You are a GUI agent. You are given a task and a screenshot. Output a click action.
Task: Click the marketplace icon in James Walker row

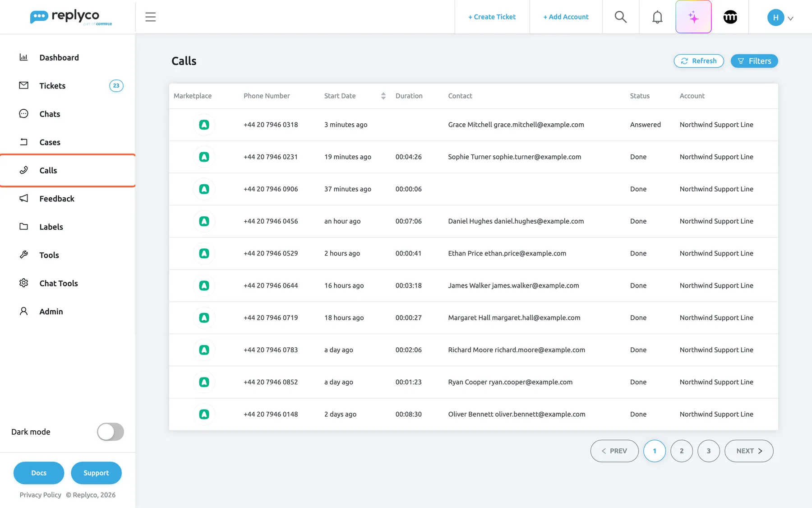click(x=204, y=285)
